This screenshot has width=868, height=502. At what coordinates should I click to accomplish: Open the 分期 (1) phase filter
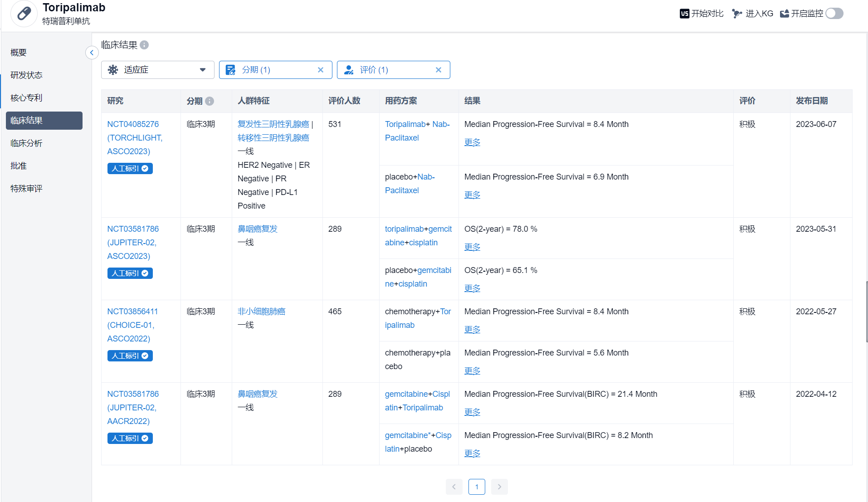point(276,70)
